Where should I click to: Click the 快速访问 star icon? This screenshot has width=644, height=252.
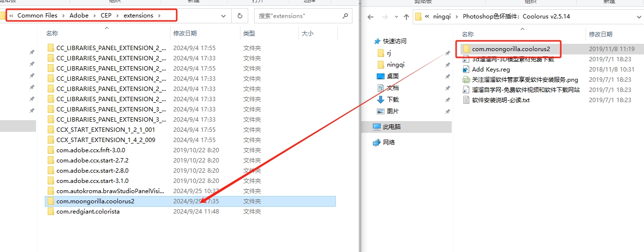pos(377,41)
